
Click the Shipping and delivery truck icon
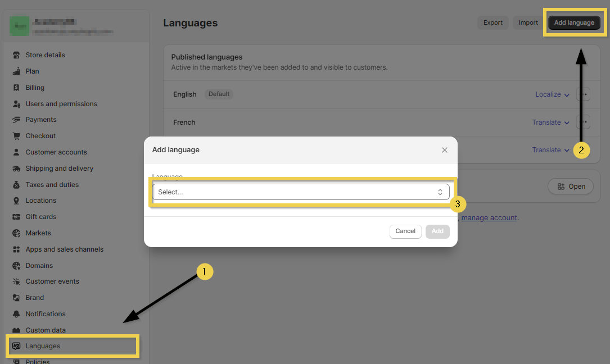pyautogui.click(x=16, y=169)
